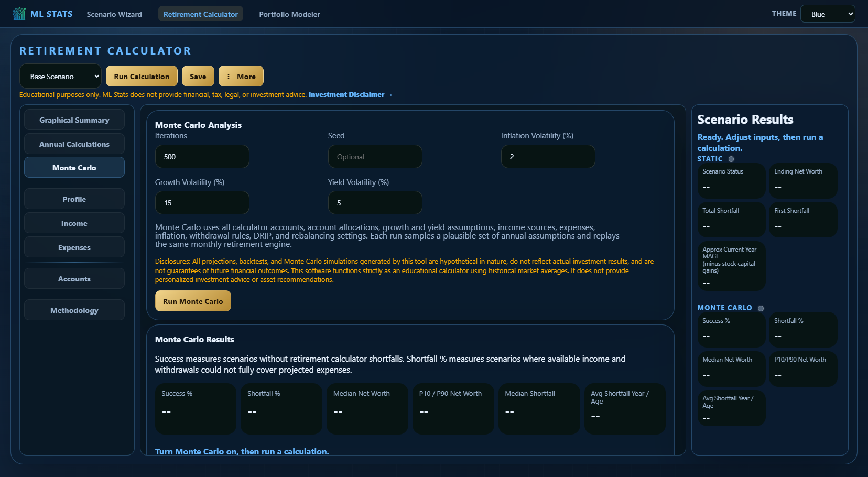
Task: Click the sidebar Shortfall % card
Action: [803, 330]
